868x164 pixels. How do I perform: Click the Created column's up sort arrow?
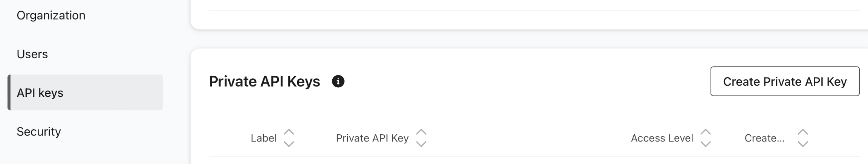click(803, 132)
